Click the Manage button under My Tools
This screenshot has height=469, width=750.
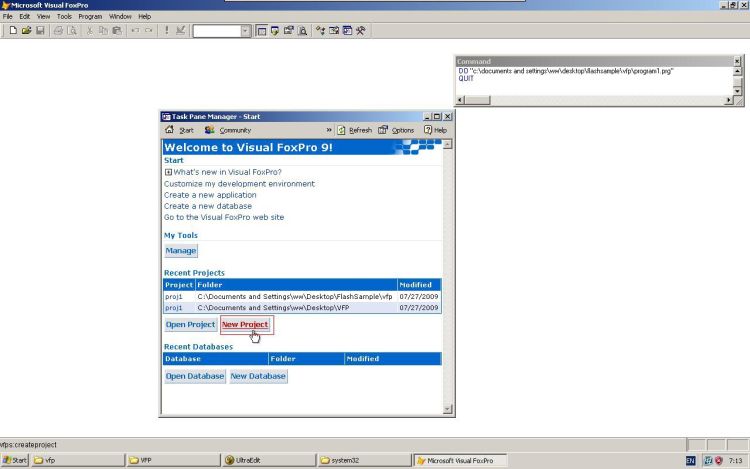click(181, 251)
